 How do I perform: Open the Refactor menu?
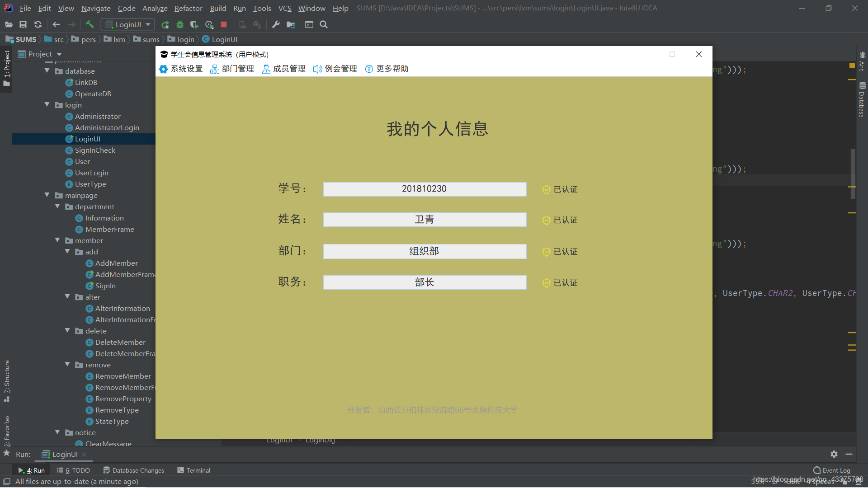point(188,8)
